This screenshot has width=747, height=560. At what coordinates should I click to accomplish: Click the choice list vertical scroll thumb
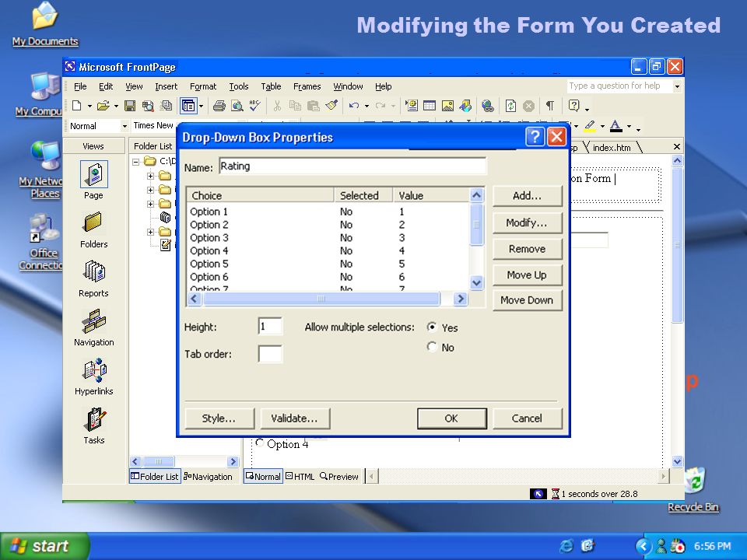(476, 224)
